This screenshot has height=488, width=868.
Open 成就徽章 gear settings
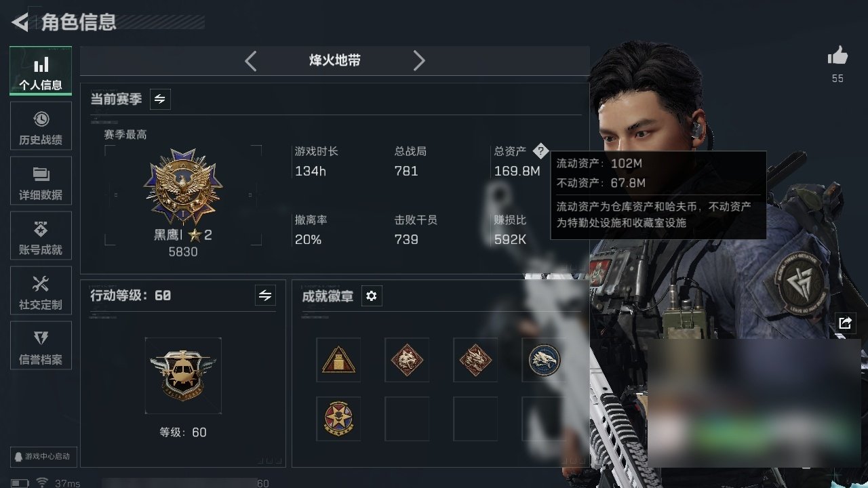pos(372,296)
